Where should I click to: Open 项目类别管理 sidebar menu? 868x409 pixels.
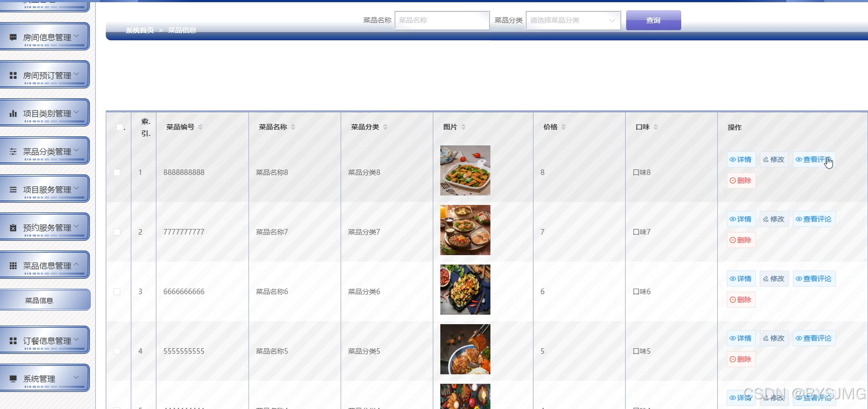point(44,113)
